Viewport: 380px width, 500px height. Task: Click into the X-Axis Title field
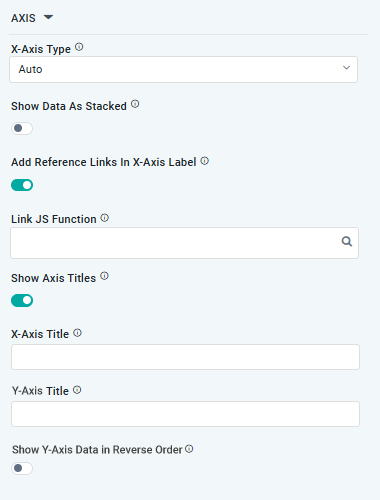(x=185, y=357)
